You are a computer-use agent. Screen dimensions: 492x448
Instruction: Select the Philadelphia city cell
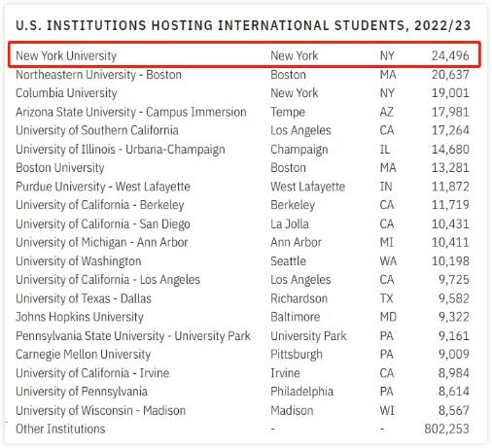pos(301,392)
